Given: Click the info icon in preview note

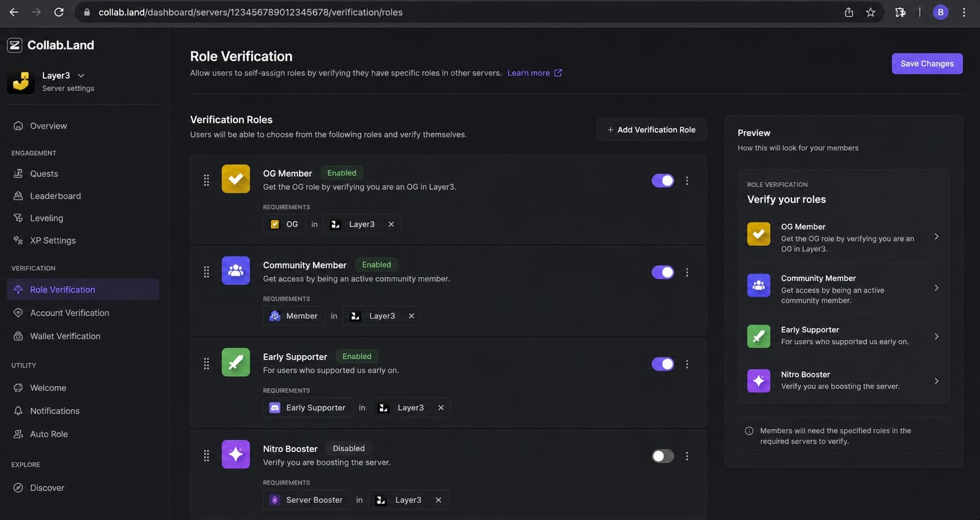Looking at the screenshot, I should (x=749, y=431).
